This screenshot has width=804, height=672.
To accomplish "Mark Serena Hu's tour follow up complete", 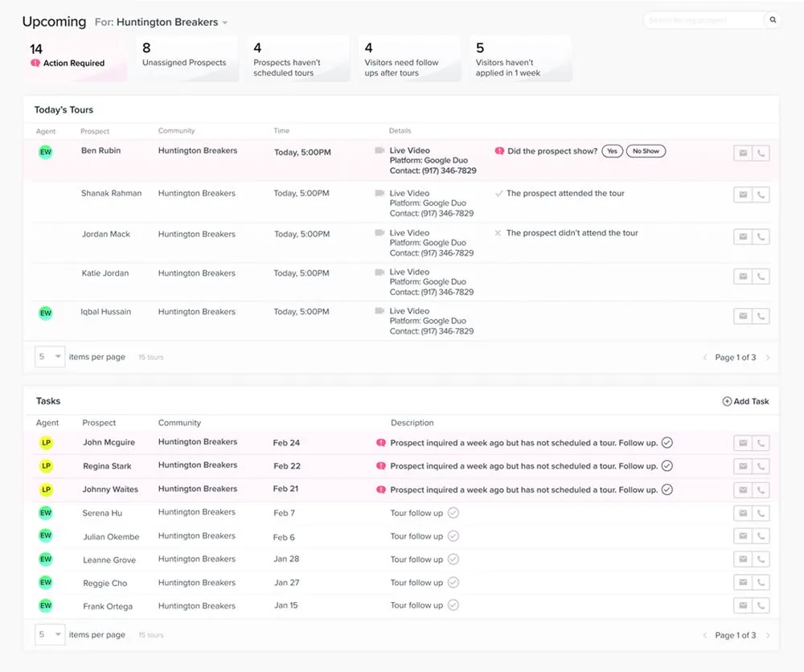I will [x=452, y=513].
